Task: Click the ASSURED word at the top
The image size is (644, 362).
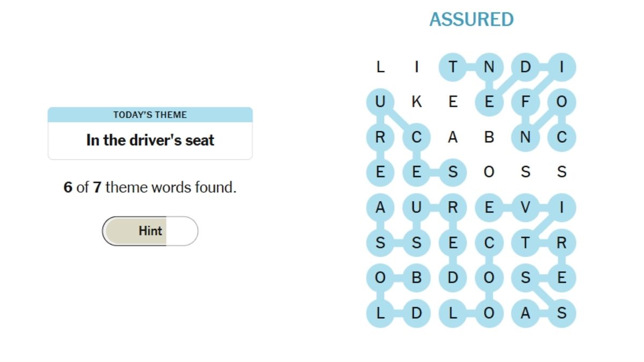Action: (471, 20)
